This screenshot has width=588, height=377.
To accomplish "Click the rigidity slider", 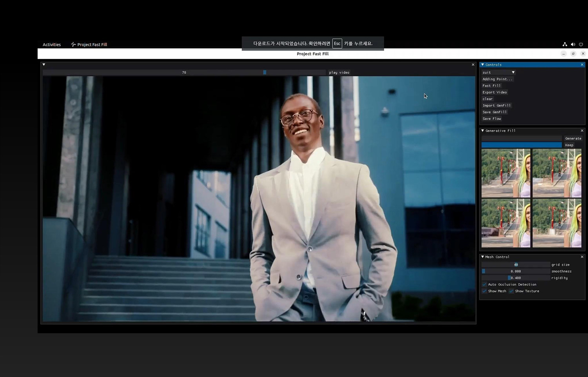I will 515,278.
